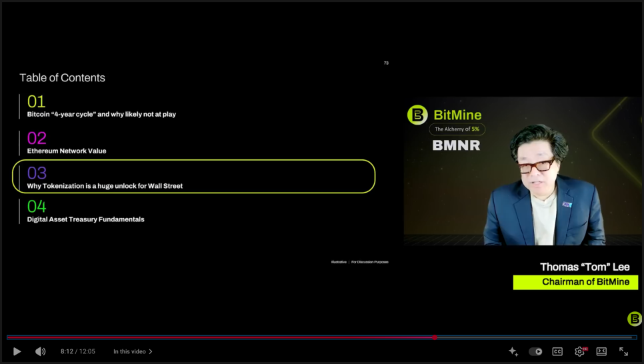Click the BitMine channel watermark icon
644x364 pixels.
tap(635, 319)
